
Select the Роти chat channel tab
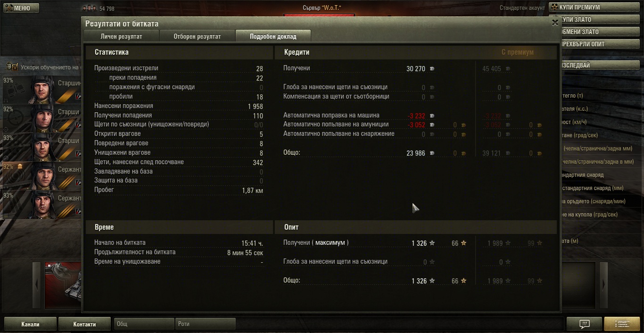point(206,324)
